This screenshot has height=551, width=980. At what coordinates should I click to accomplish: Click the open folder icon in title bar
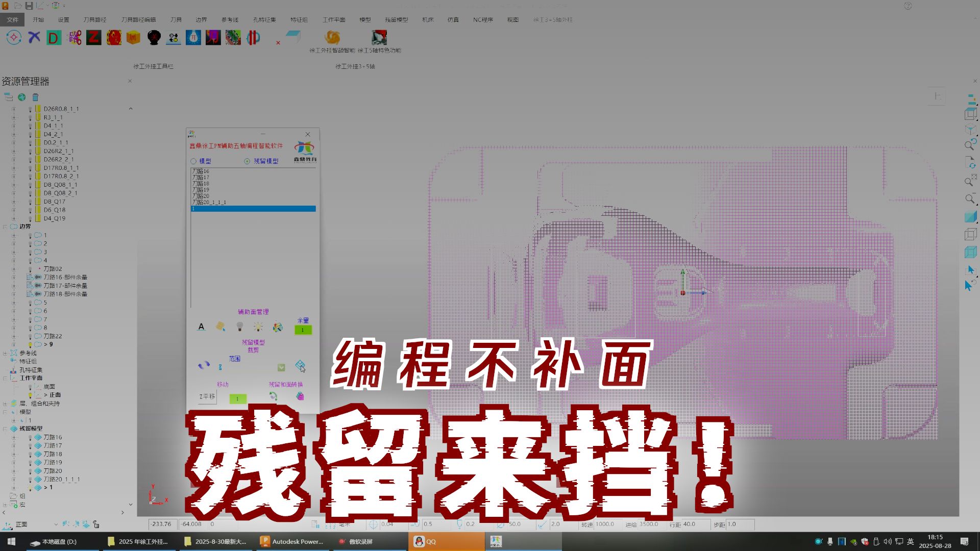pyautogui.click(x=18, y=6)
